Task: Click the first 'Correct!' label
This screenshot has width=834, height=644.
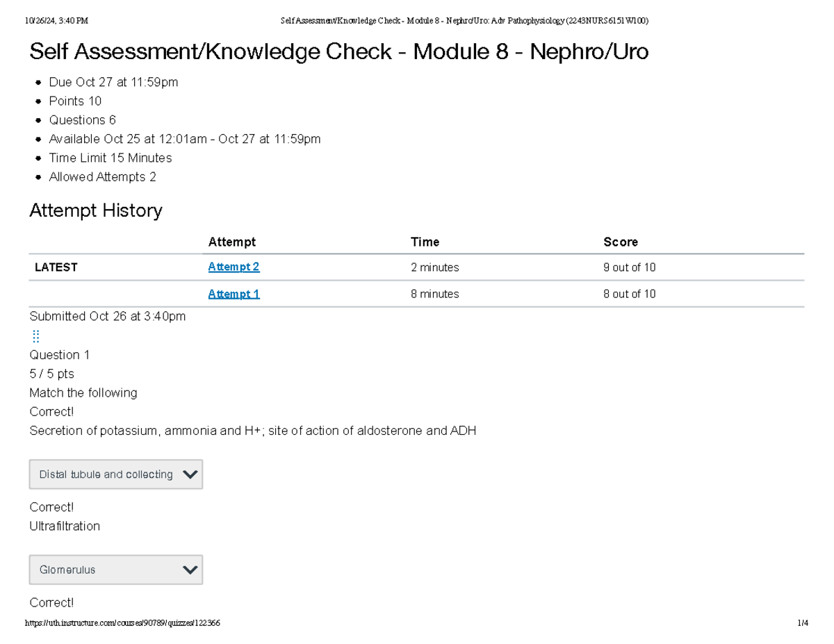Action: (x=51, y=411)
